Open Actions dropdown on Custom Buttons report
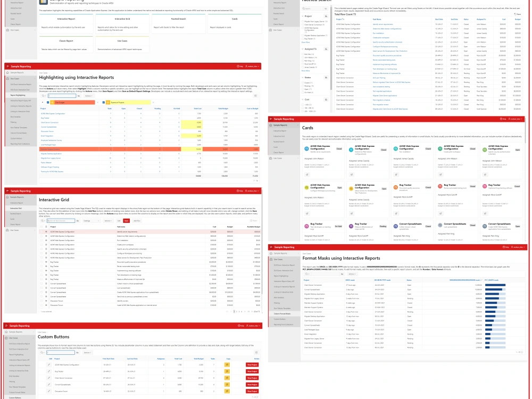Image resolution: width=532 pixels, height=399 pixels. 88,353
